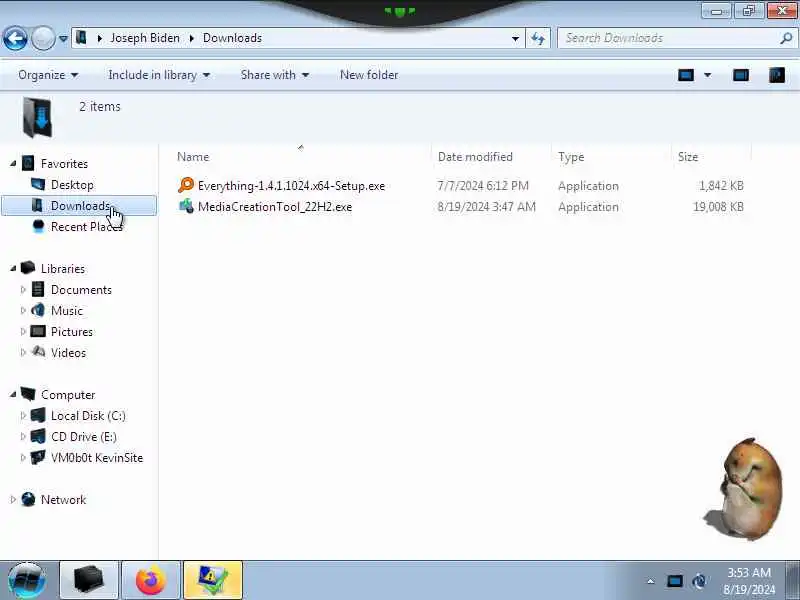Click the Explorer taskbar icon
This screenshot has height=600, width=800.
click(89, 581)
